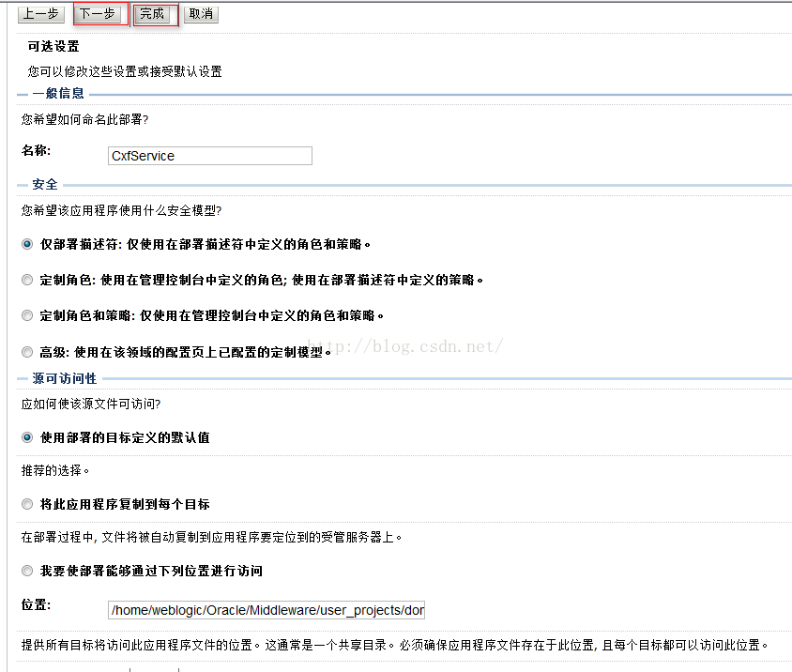792x672 pixels.
Task: Choose the 定制角色 radio option
Action: pos(27,280)
